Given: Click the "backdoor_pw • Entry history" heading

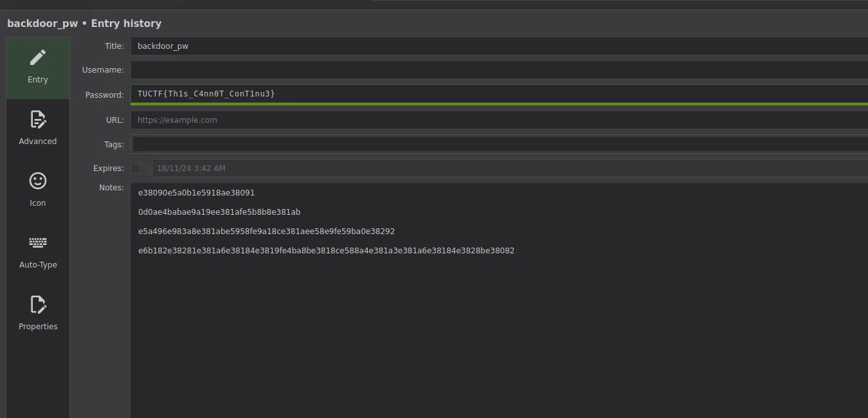Looking at the screenshot, I should point(84,24).
